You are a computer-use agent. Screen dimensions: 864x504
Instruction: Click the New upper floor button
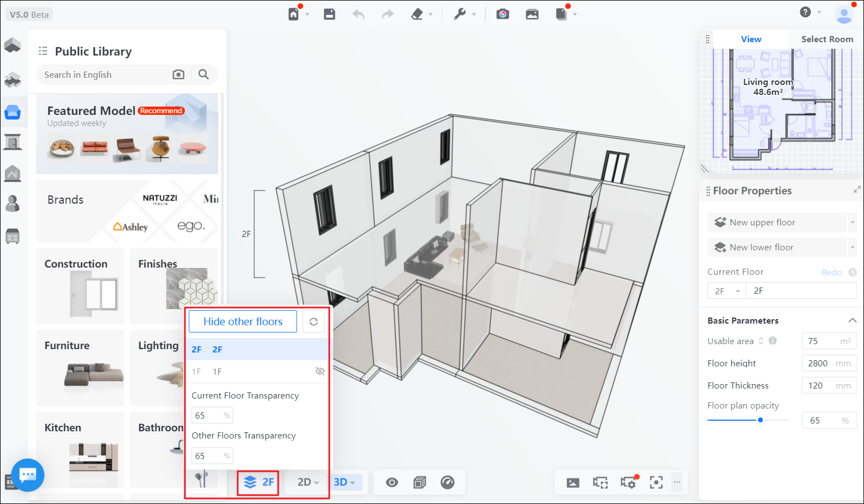pos(777,223)
